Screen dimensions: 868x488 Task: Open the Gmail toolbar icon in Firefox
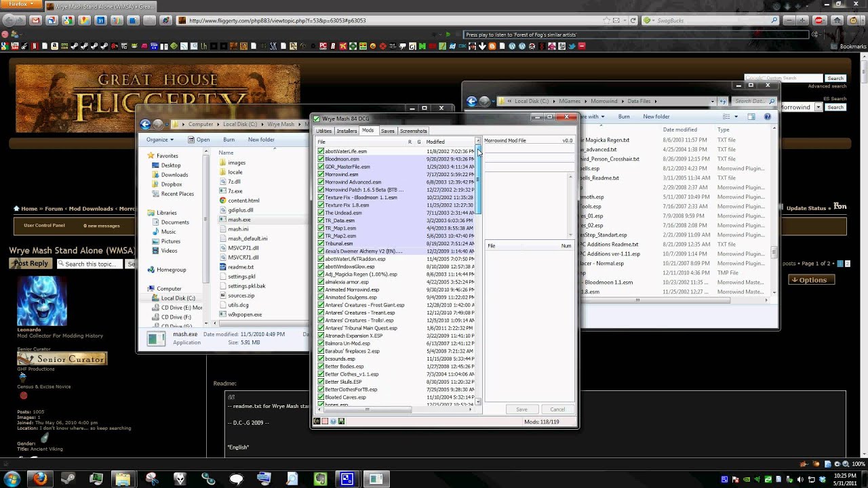pyautogui.click(x=35, y=20)
